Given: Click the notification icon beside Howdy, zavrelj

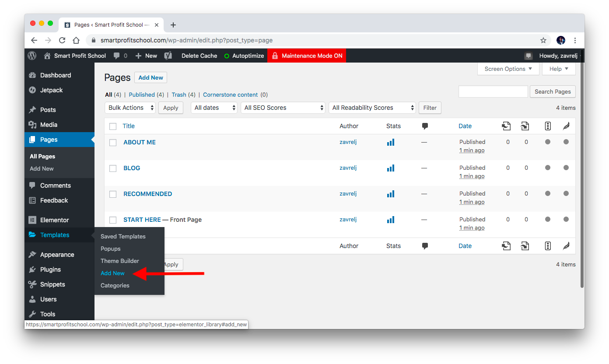Looking at the screenshot, I should click(528, 56).
